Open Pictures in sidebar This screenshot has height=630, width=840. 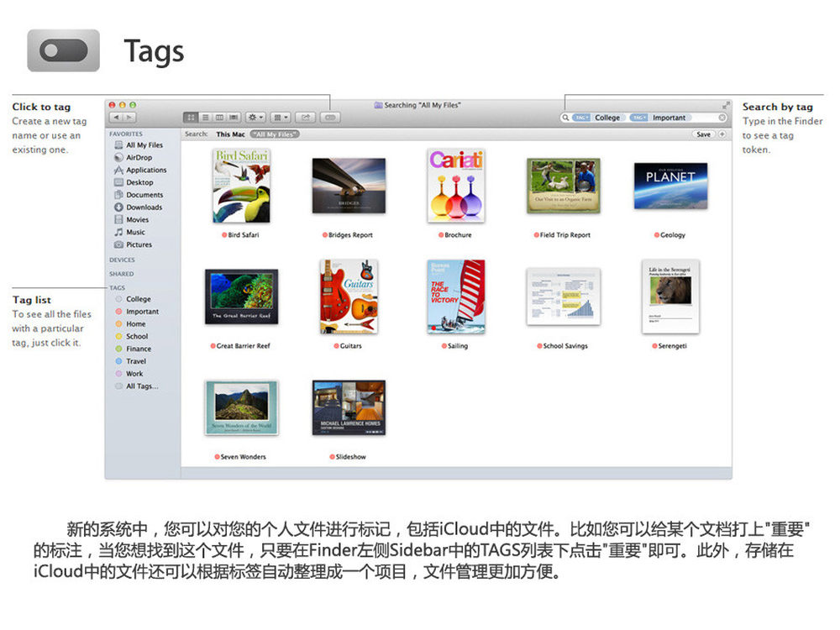tap(133, 244)
